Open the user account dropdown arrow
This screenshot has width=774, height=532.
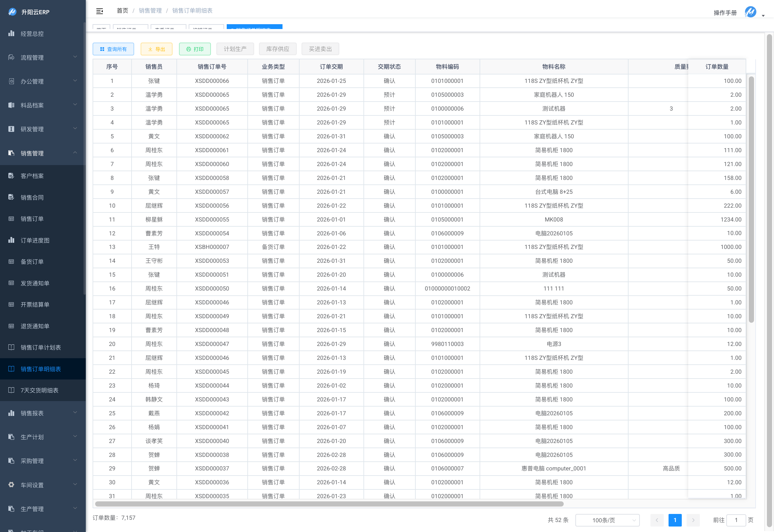click(763, 15)
